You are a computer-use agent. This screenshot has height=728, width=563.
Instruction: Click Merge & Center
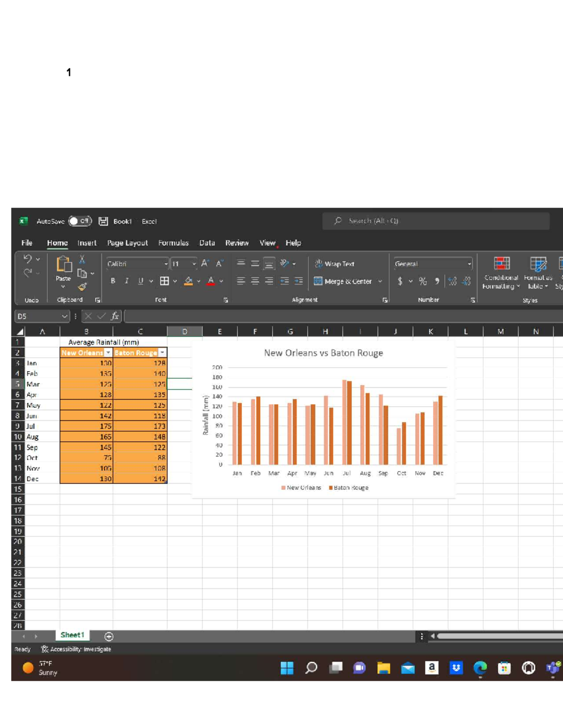tap(343, 281)
